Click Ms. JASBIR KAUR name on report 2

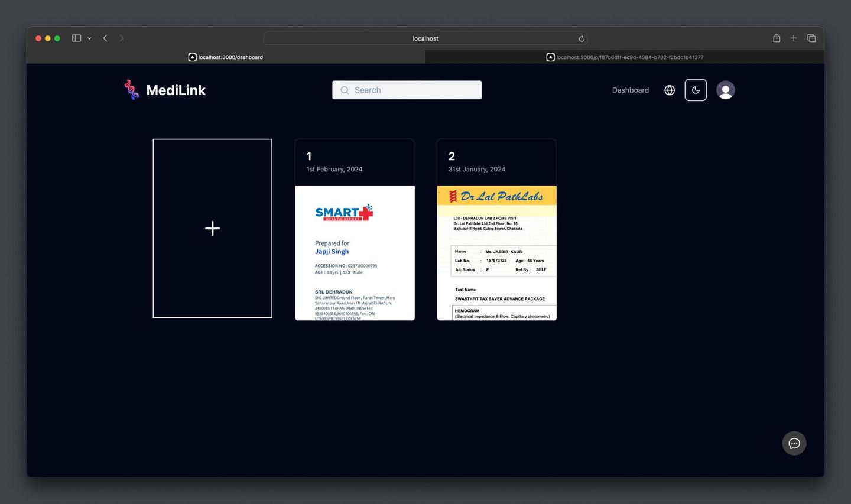[x=504, y=252]
